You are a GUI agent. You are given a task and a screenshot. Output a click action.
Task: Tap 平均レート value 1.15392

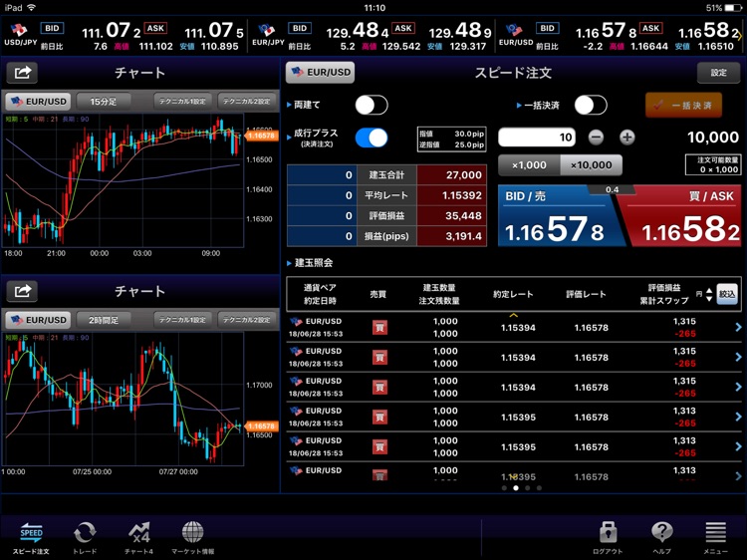451,195
